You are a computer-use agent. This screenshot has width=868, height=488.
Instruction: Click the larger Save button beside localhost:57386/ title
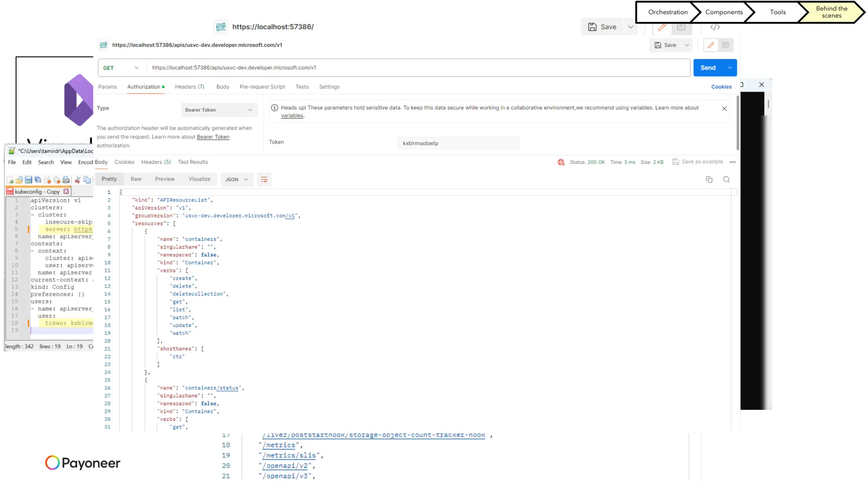(x=602, y=27)
